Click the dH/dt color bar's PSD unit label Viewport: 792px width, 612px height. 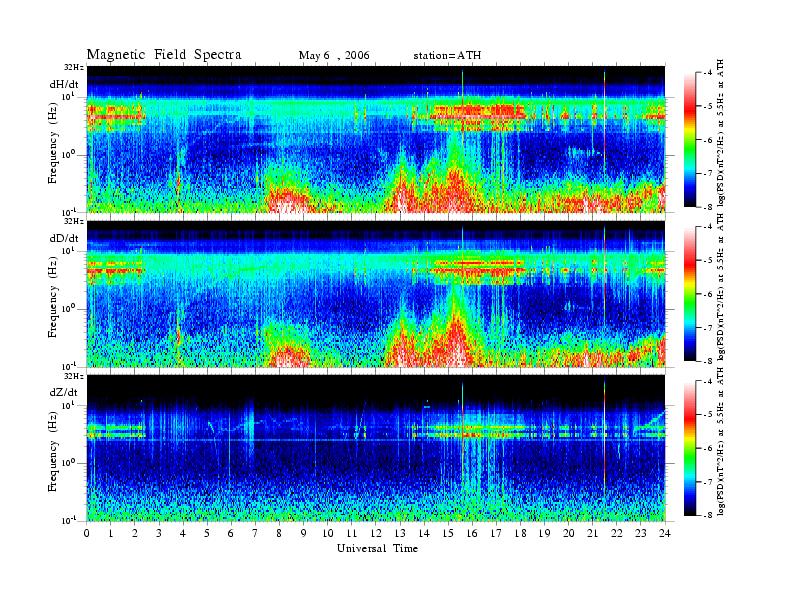click(x=720, y=133)
